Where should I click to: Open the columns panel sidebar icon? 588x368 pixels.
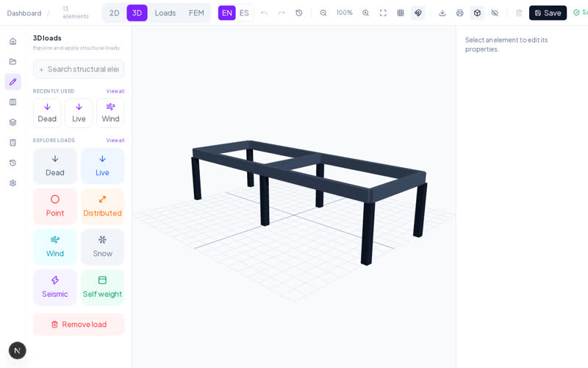click(12, 102)
